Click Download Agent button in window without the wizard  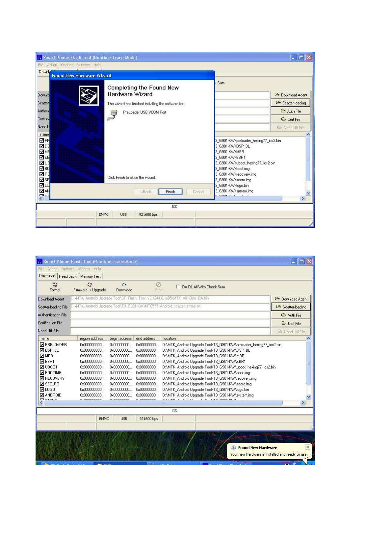coord(291,299)
